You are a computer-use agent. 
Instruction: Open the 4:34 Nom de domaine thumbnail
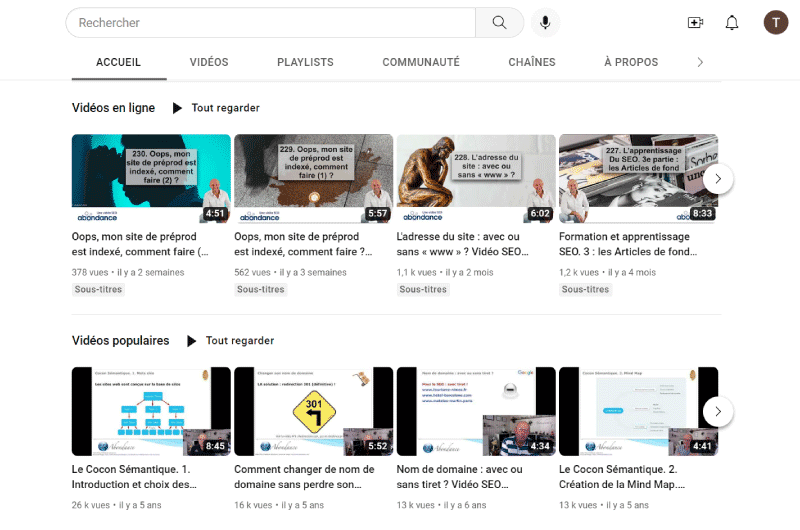(476, 411)
